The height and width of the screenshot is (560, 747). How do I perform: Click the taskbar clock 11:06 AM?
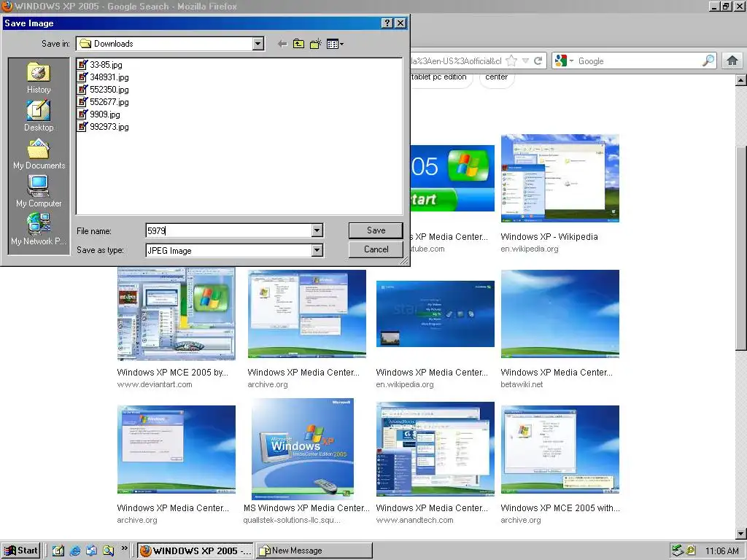tap(721, 551)
